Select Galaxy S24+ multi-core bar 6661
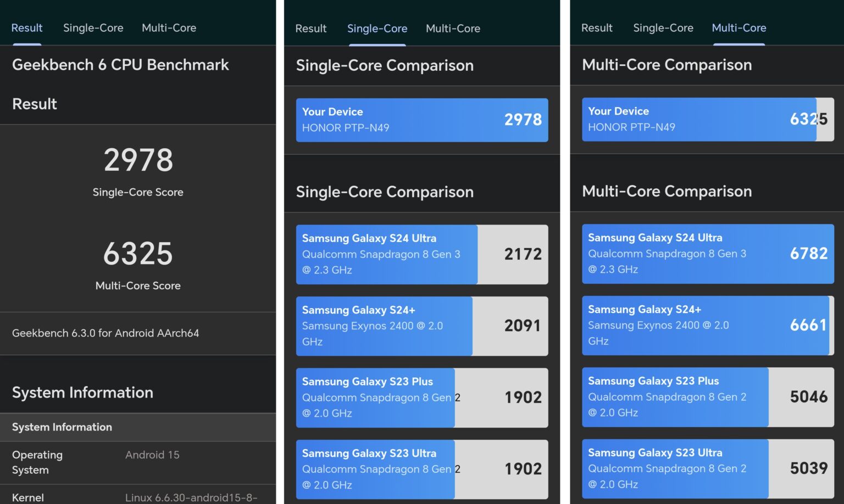 click(x=708, y=326)
